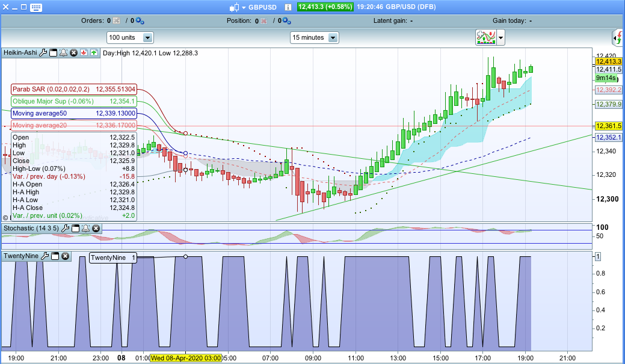Click the add indicator chart icon
The width and height of the screenshot is (625, 364).
[485, 37]
